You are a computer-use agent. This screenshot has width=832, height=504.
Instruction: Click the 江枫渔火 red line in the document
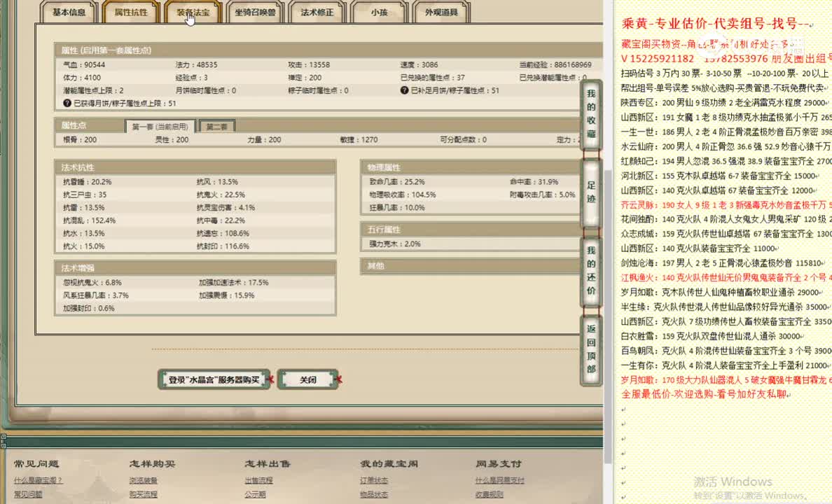pyautogui.click(x=726, y=277)
